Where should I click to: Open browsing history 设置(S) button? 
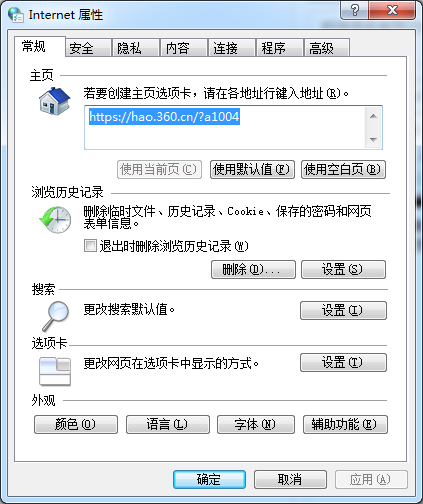[343, 269]
